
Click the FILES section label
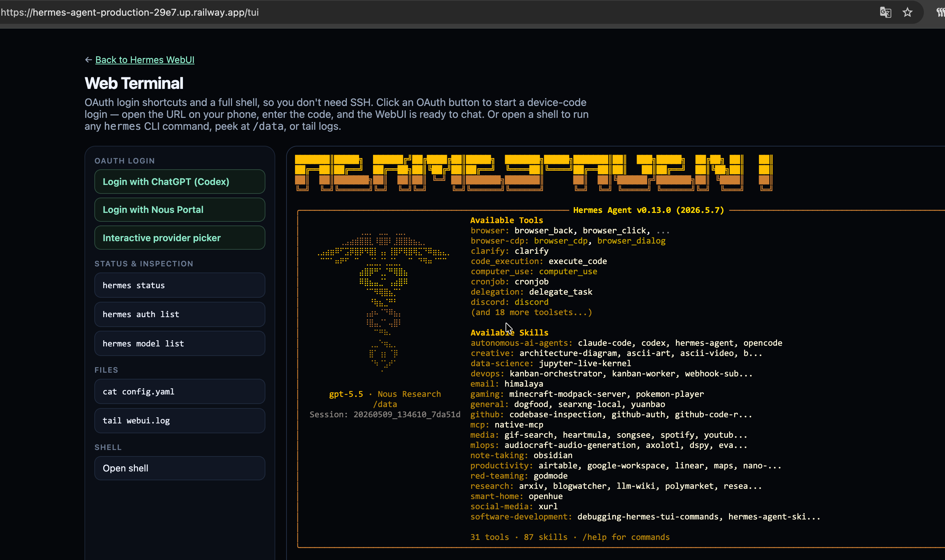point(106,370)
